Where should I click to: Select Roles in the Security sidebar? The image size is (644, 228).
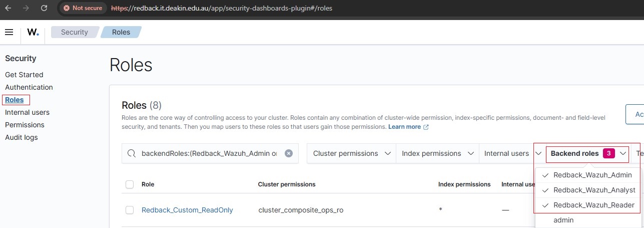15,100
